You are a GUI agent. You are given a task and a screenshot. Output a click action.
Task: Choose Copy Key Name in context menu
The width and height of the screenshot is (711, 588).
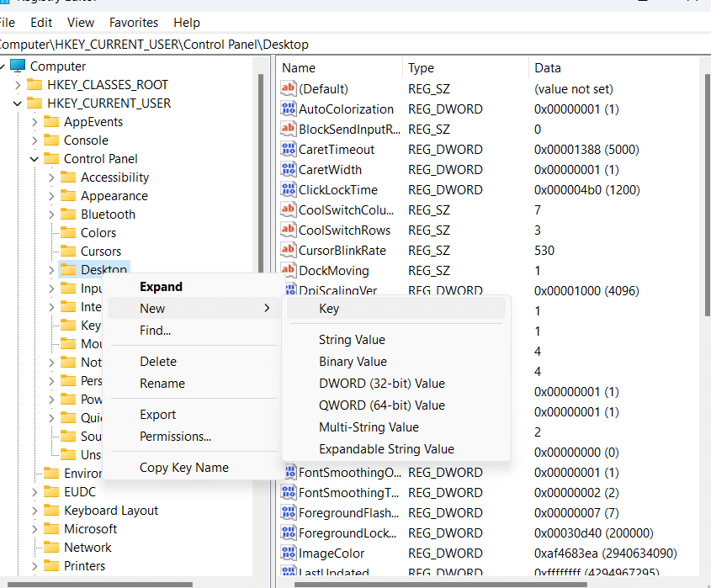click(194, 468)
